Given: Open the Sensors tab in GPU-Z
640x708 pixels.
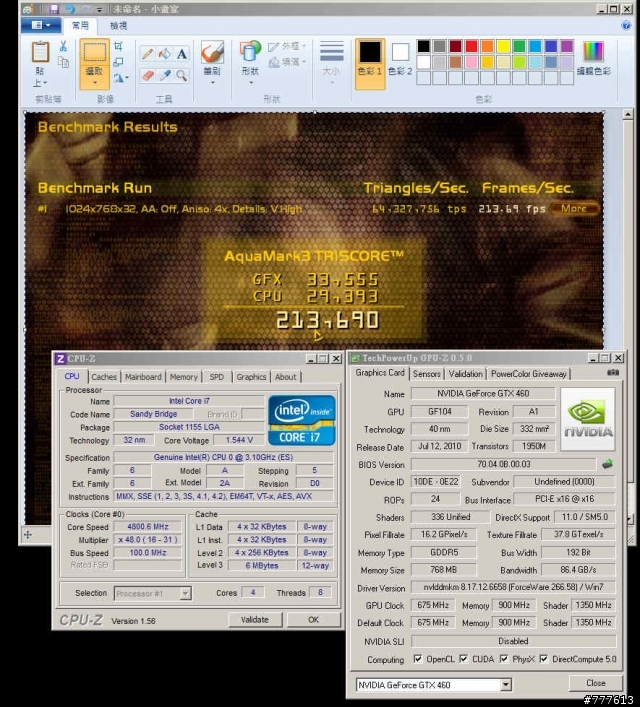Looking at the screenshot, I should pyautogui.click(x=426, y=374).
